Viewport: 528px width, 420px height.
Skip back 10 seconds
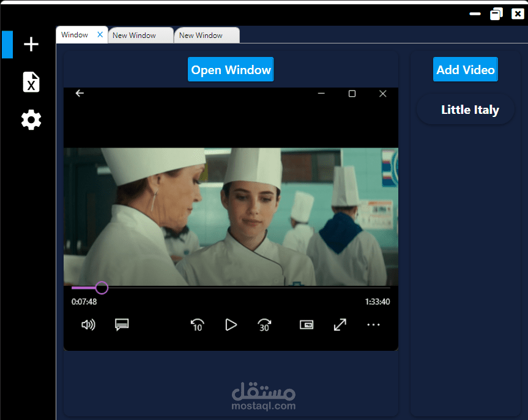(198, 324)
